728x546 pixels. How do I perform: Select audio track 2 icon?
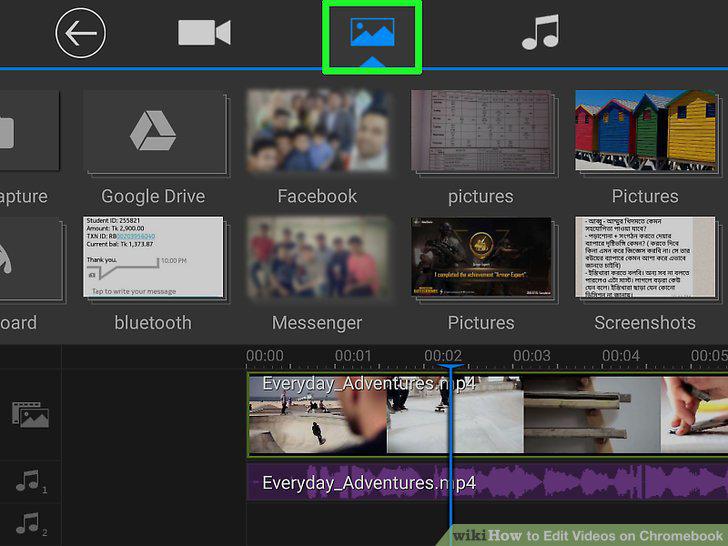click(31, 524)
